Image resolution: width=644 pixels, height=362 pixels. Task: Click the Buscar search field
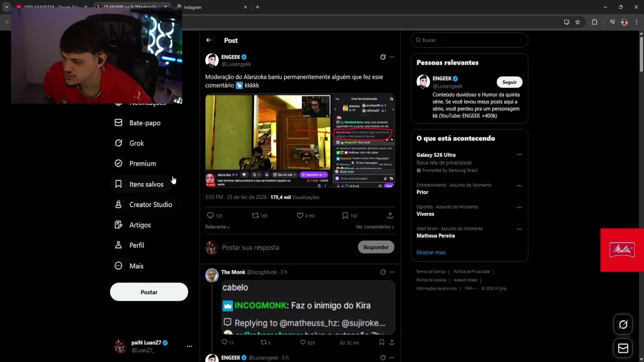click(469, 40)
